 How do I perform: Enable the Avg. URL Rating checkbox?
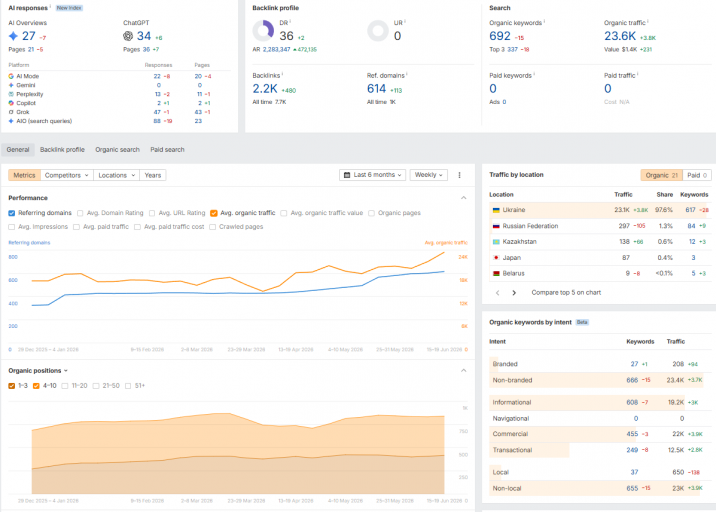(x=152, y=213)
